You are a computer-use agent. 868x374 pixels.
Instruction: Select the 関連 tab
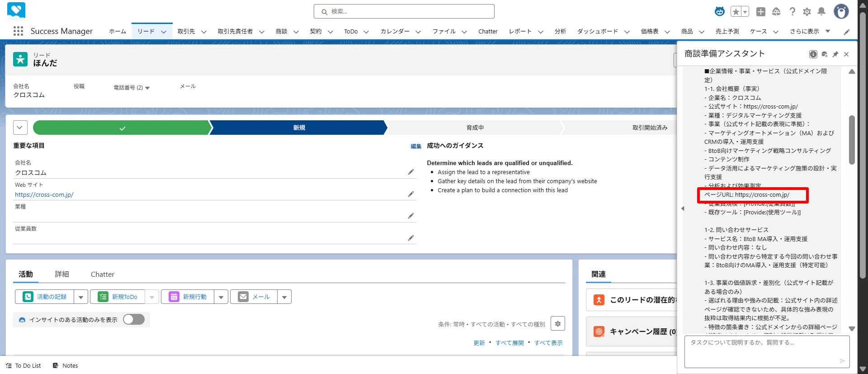(599, 274)
